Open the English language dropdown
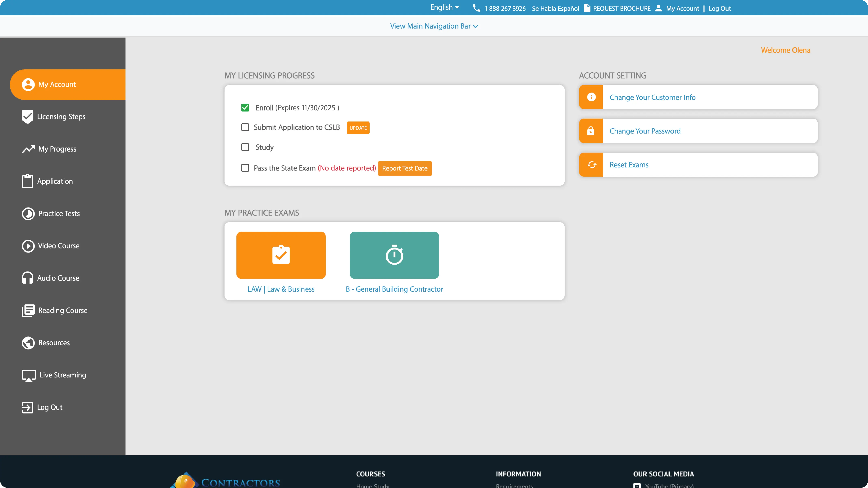 [444, 8]
